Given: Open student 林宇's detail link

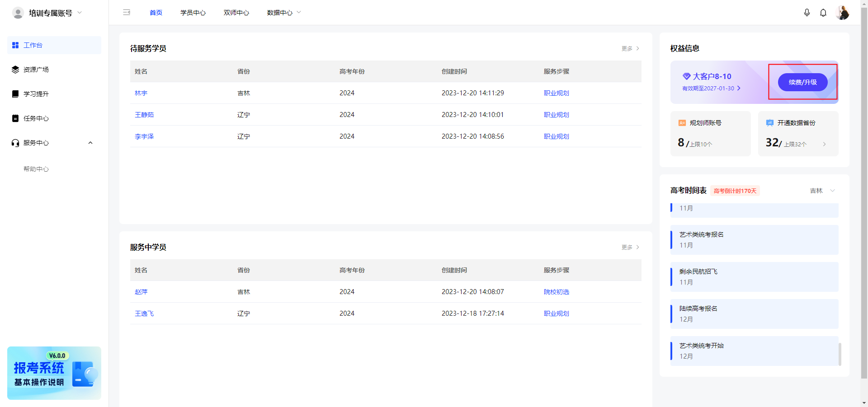Looking at the screenshot, I should click(141, 93).
